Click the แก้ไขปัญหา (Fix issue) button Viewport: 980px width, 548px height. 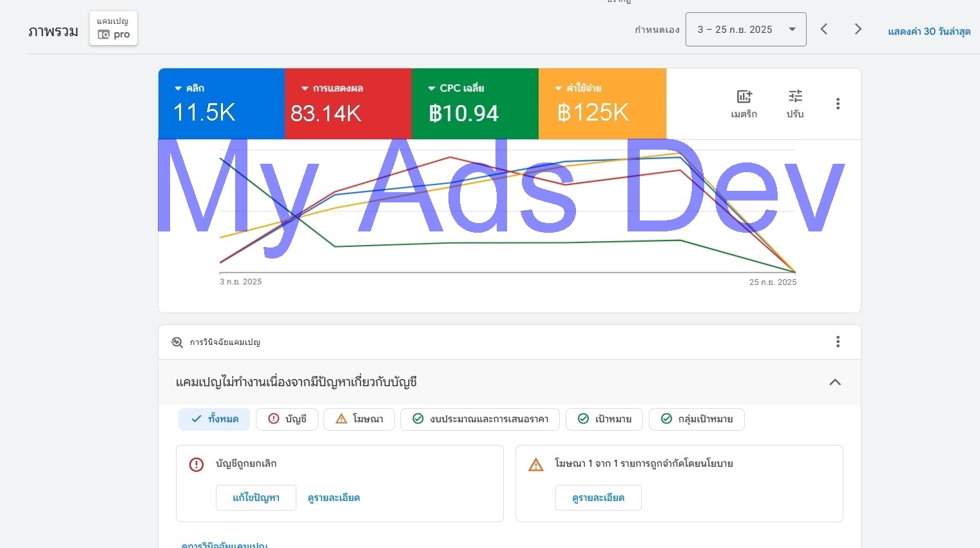[256, 498]
